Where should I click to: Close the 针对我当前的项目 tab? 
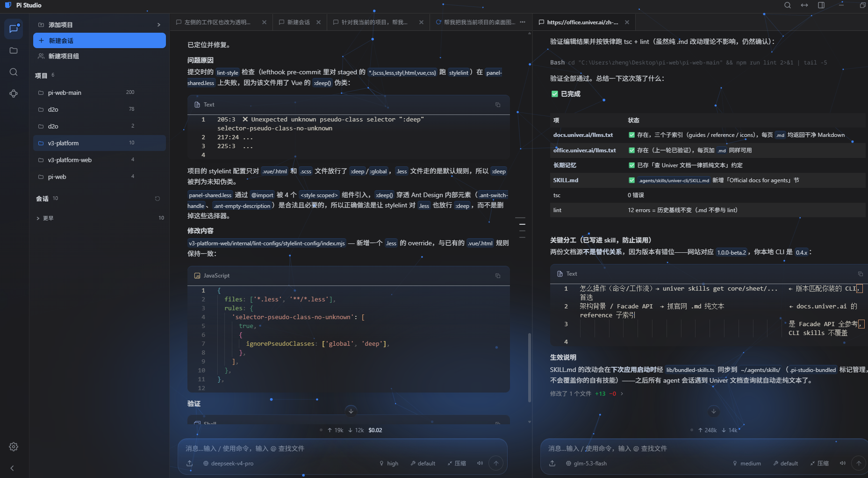point(421,22)
